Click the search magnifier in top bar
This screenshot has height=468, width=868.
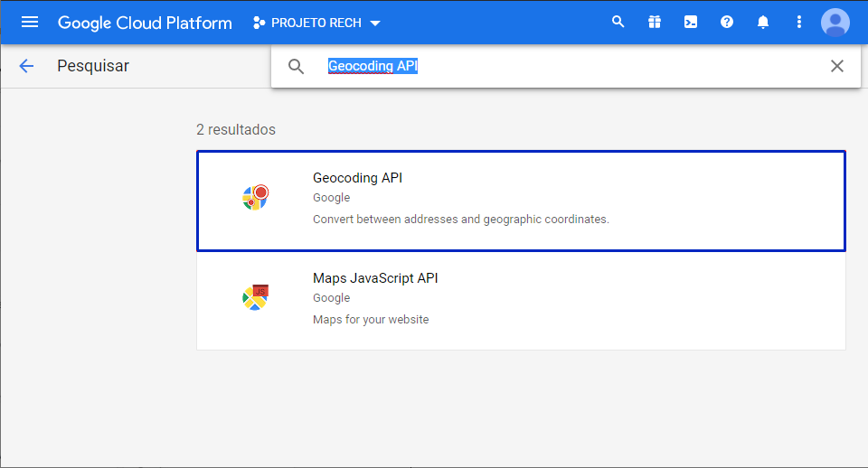618,23
